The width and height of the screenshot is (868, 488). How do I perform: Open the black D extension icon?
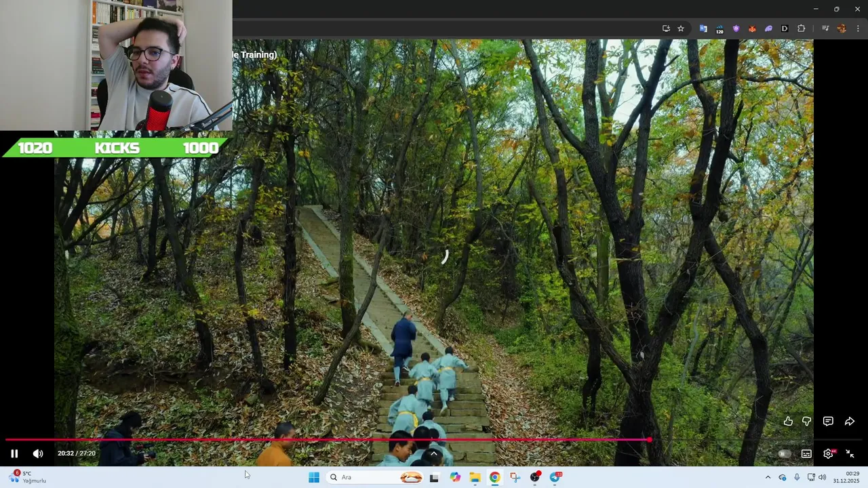coord(785,28)
